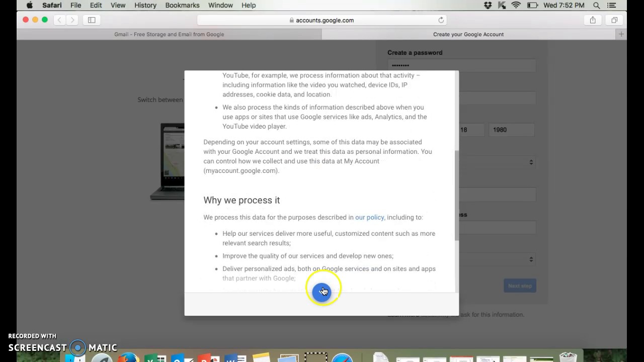Open Spotlight search magnifier
This screenshot has width=644, height=362.
(597, 5)
